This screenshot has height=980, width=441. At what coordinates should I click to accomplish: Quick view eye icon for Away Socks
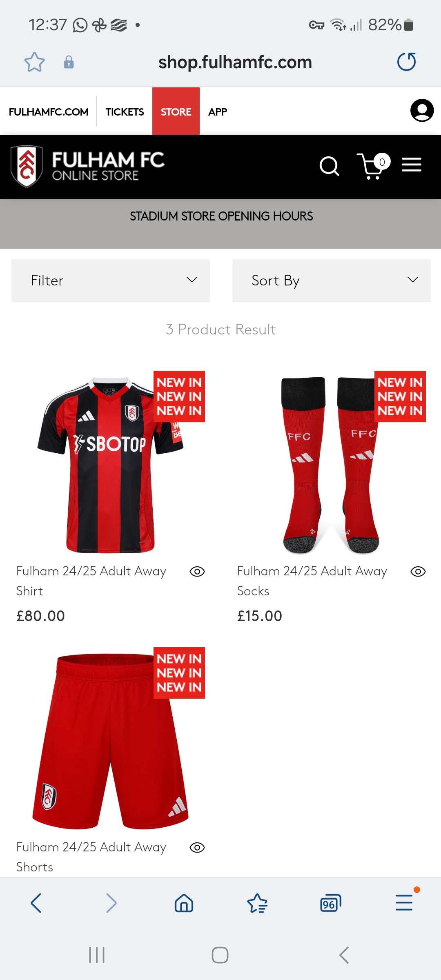coord(418,572)
